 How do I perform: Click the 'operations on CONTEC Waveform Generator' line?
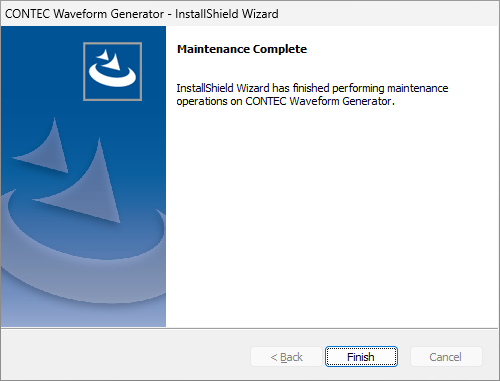pos(285,101)
